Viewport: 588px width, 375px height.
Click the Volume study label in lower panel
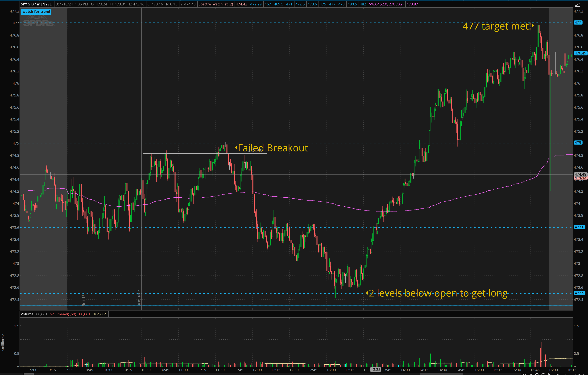27,314
